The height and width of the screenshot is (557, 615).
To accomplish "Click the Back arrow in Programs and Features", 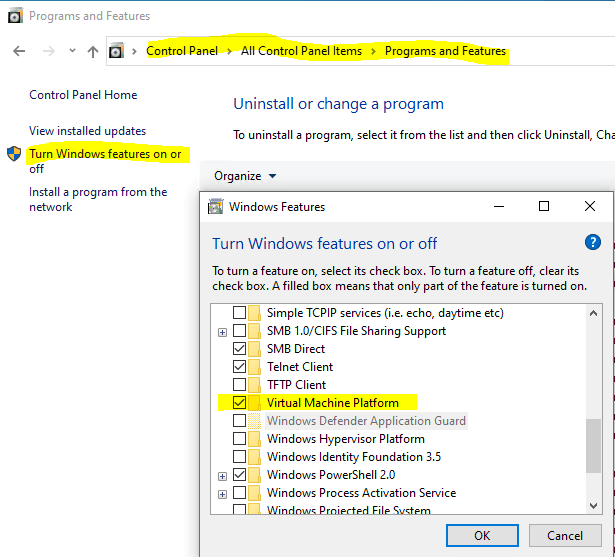I will [x=19, y=51].
